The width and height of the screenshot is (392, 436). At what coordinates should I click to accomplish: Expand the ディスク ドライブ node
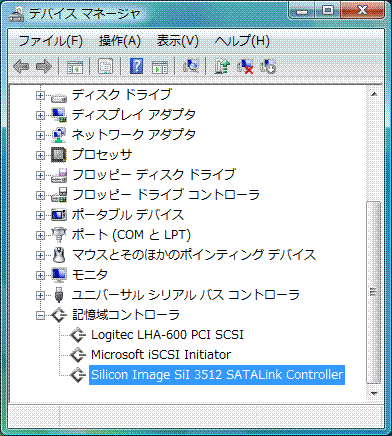pos(40,96)
